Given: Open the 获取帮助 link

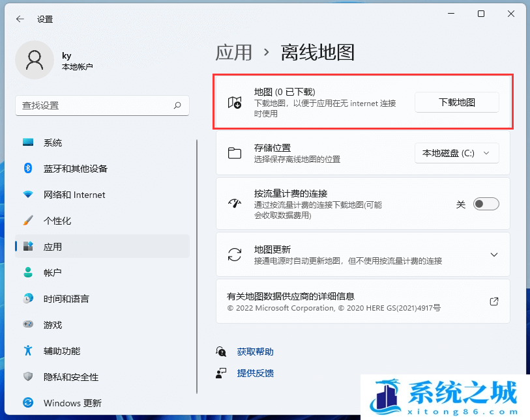Looking at the screenshot, I should click(x=255, y=352).
